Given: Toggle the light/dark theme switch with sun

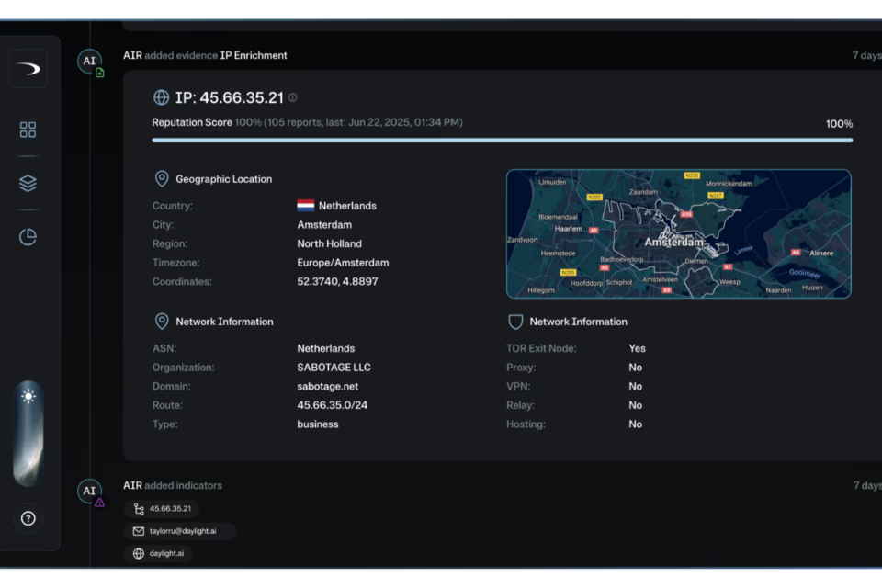Looking at the screenshot, I should (x=28, y=397).
